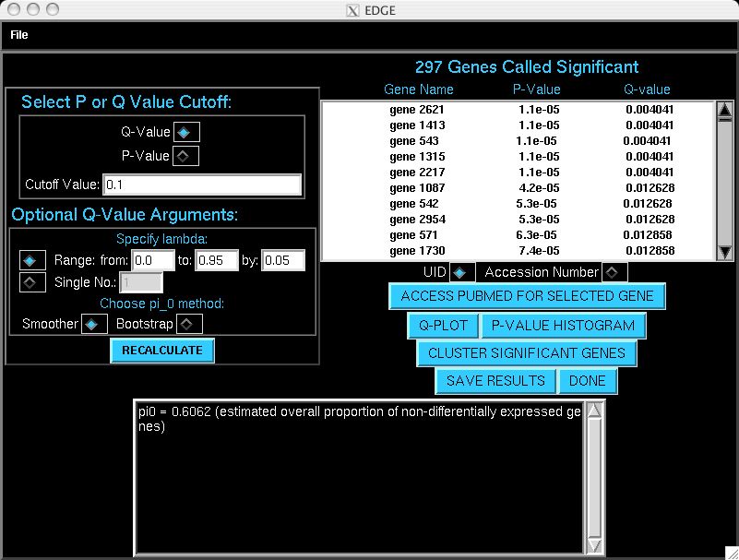Select the Accession Number option

point(614,272)
